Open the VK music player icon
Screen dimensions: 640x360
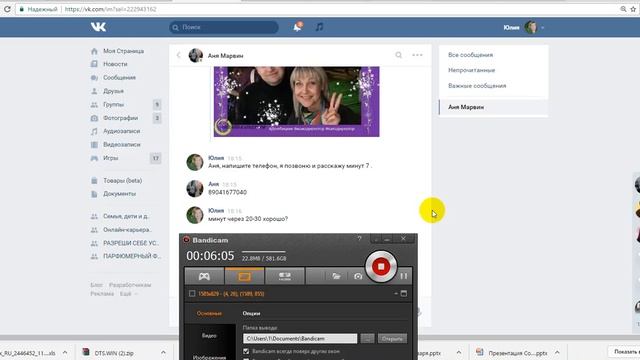pos(319,27)
